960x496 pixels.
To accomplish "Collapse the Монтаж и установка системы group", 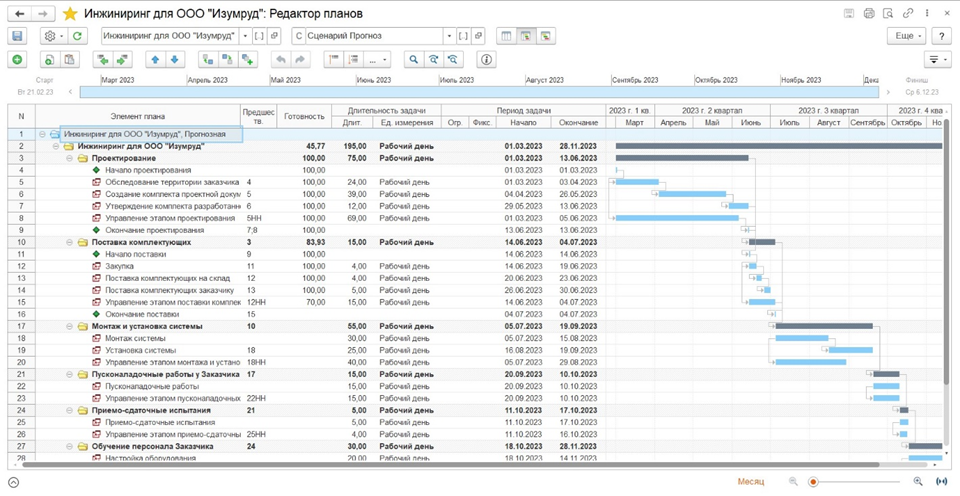I will 70,326.
